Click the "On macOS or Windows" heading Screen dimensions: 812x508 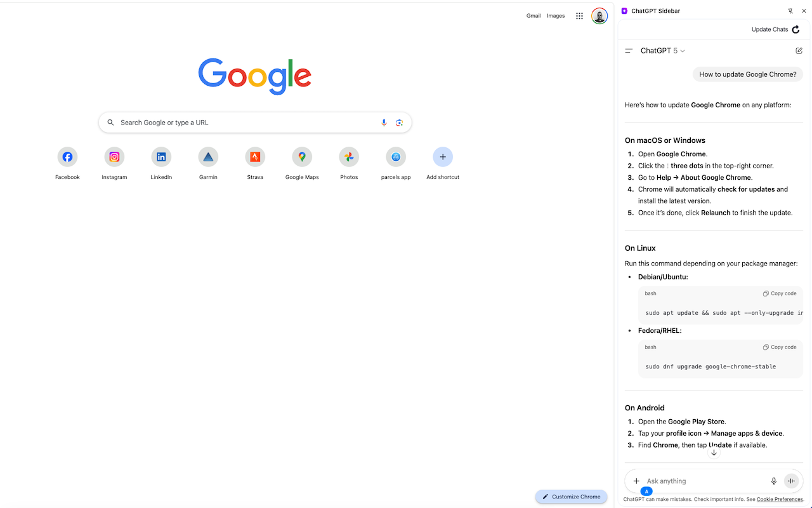coord(665,140)
